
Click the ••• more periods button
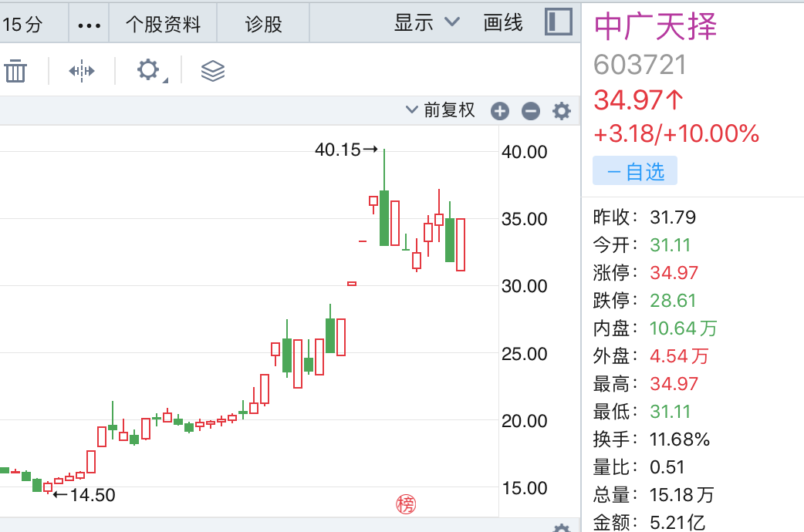pyautogui.click(x=89, y=24)
